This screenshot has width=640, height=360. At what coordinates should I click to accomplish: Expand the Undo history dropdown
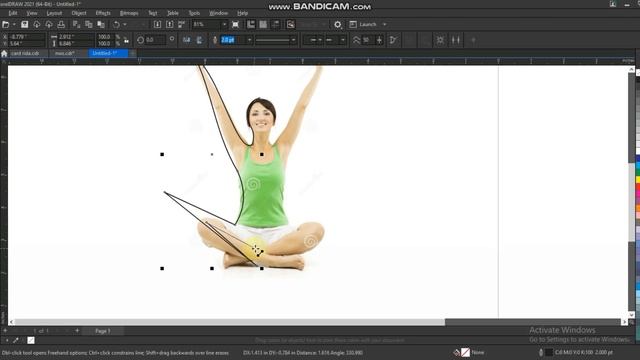pyautogui.click(x=124, y=24)
